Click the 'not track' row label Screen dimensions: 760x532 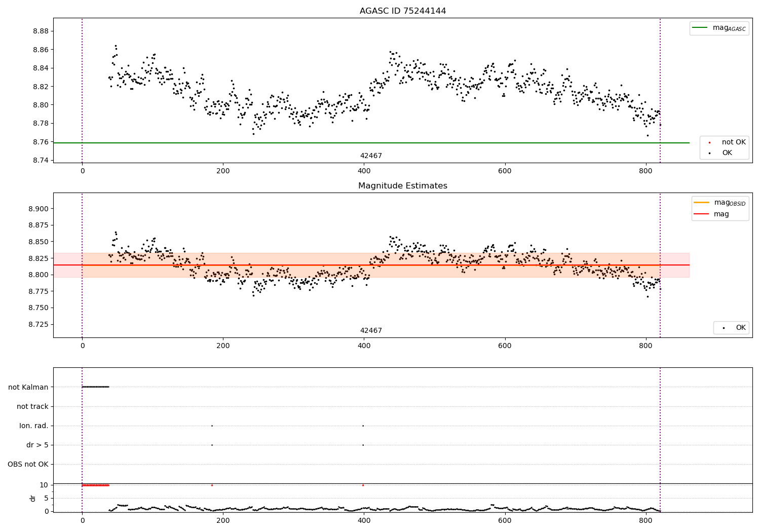[32, 406]
